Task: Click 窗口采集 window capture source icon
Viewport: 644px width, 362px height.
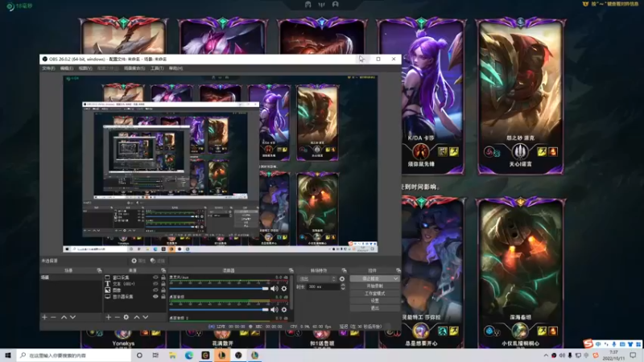Action: pyautogui.click(x=108, y=278)
